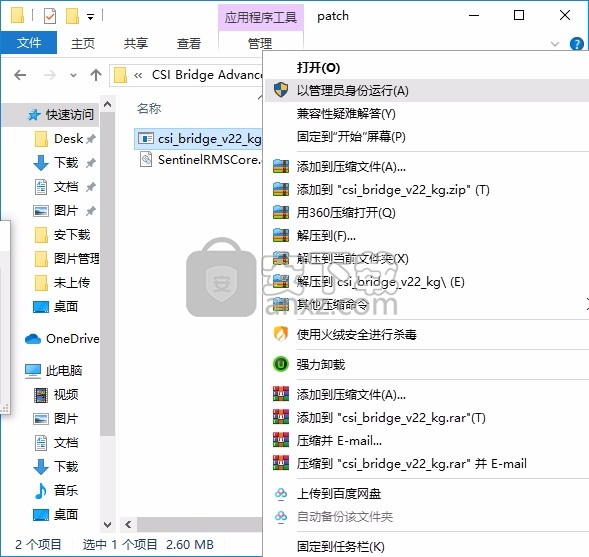This screenshot has height=557, width=589.
Task: Click the 视频 film icon under 此电脑
Action: [41, 395]
